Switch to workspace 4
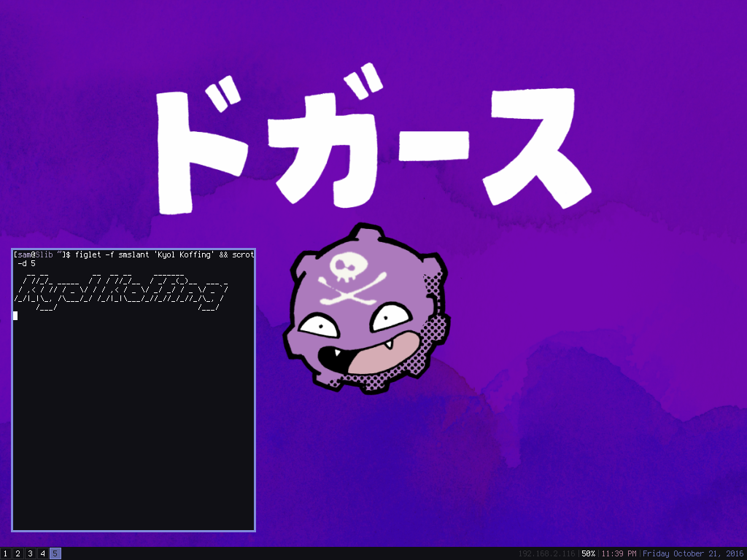 pos(43,553)
